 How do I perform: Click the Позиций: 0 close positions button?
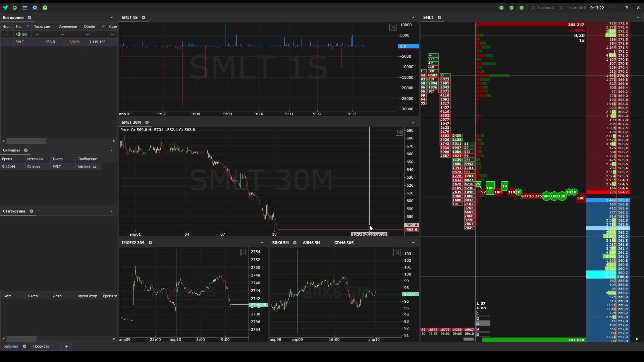573,7
